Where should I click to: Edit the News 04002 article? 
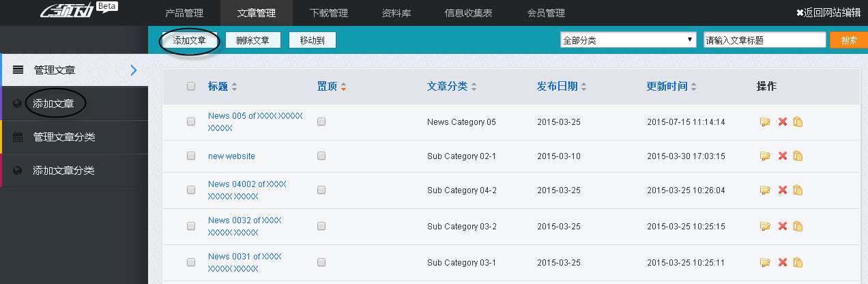pos(765,190)
